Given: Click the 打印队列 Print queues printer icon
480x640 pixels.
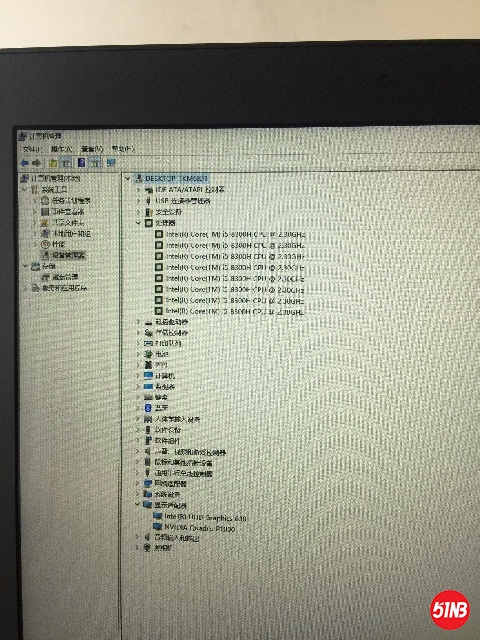Looking at the screenshot, I should point(149,343).
